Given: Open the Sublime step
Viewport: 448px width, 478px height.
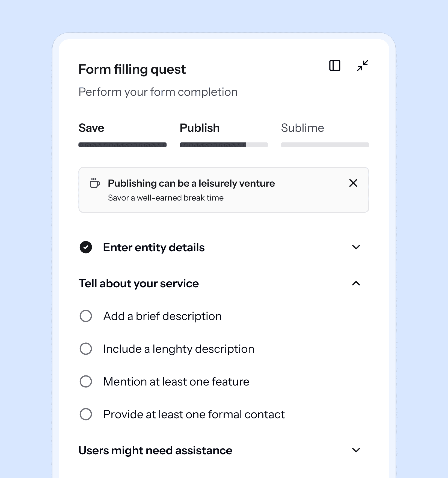Looking at the screenshot, I should click(302, 128).
